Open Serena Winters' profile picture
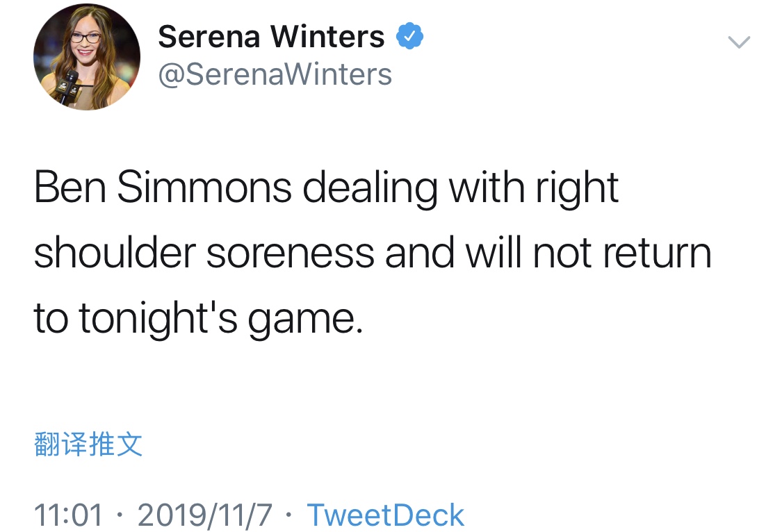This screenshot has height=532, width=782. pyautogui.click(x=87, y=57)
